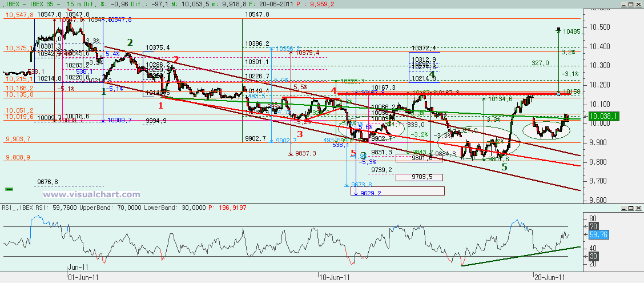Close the IBEX 35 price chart window
Viewport: 644px width, 283px height.
639,5
